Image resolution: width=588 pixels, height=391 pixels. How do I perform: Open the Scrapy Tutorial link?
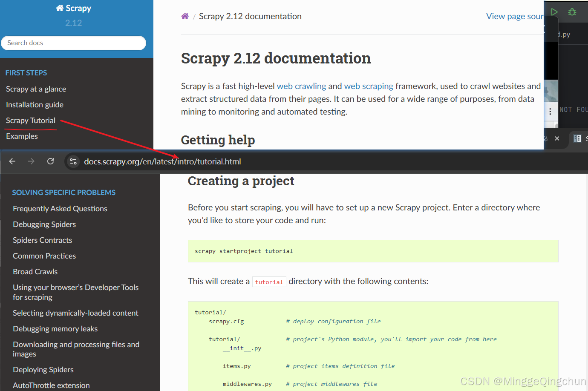(x=31, y=121)
